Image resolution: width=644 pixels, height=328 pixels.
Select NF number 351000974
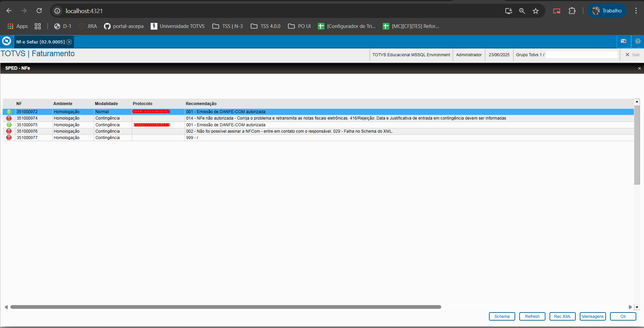coord(27,118)
